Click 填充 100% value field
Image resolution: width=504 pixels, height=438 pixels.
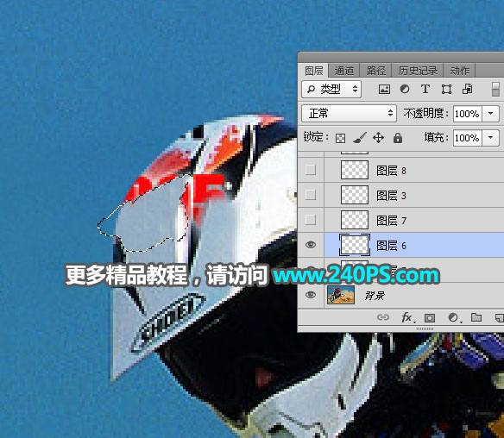[468, 138]
